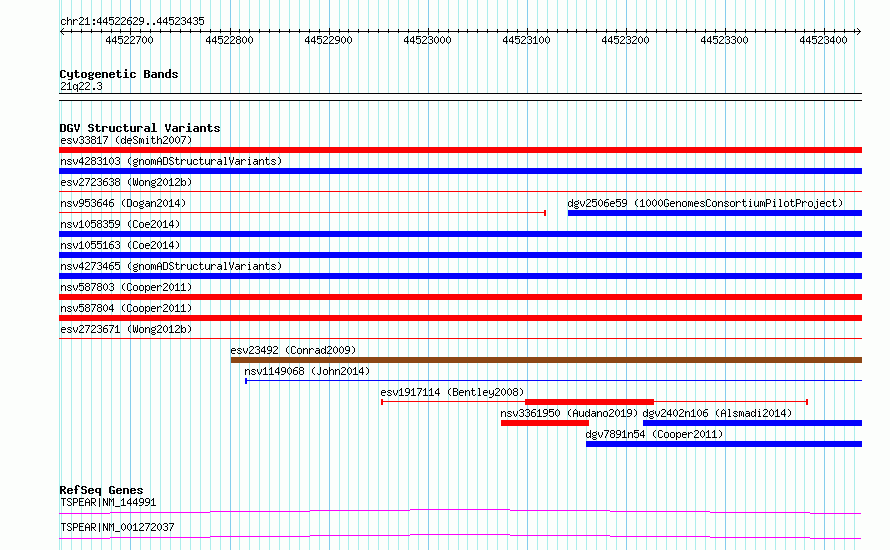Click ruler position 44523300
This screenshot has height=550, width=890.
(724, 40)
